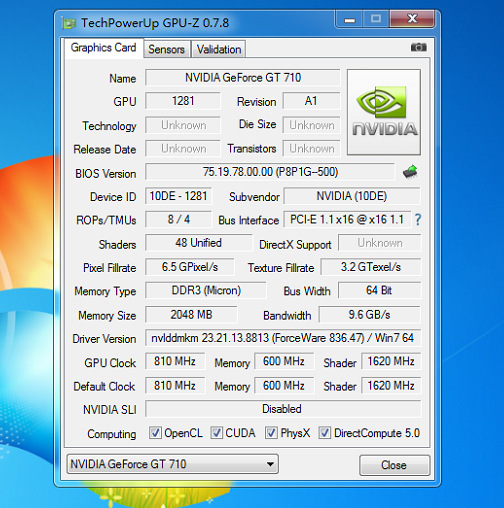Screen dimensions: 504x508
Task: Click the Texture Fillrate 3.2 GTexel/s field
Action: (371, 267)
